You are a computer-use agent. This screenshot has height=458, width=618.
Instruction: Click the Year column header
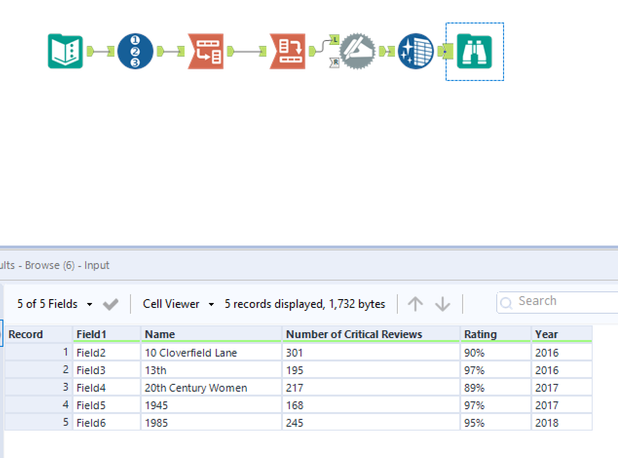point(562,334)
